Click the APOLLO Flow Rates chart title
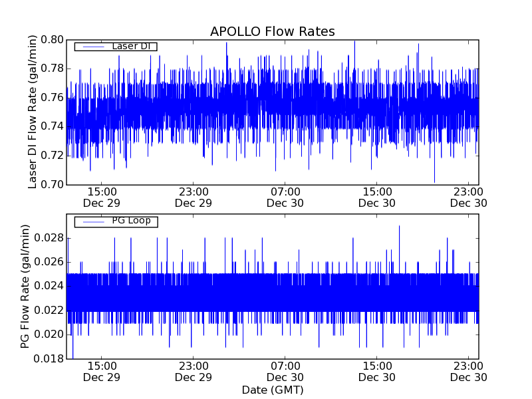This screenshot has height=399, width=532. coord(272,32)
